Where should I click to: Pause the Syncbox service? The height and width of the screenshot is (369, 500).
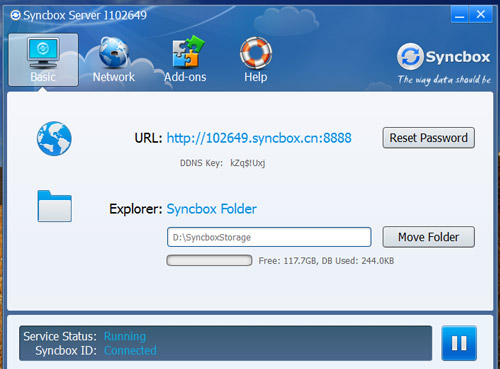(459, 343)
